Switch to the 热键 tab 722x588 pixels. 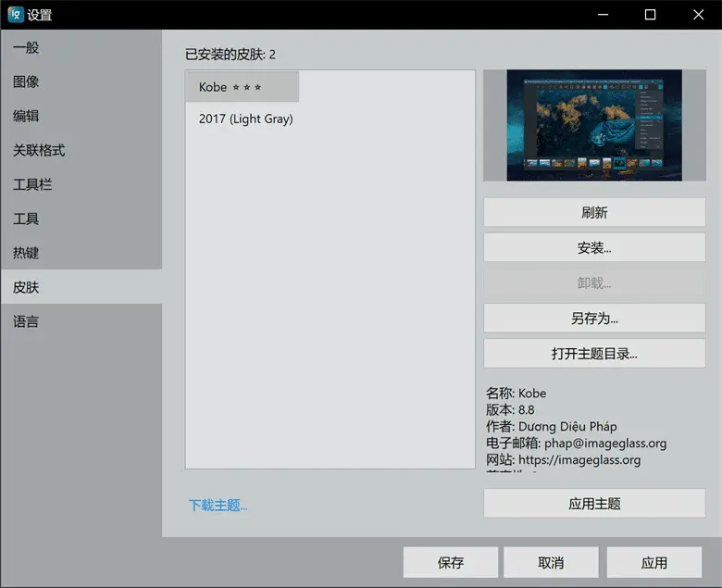(x=26, y=253)
